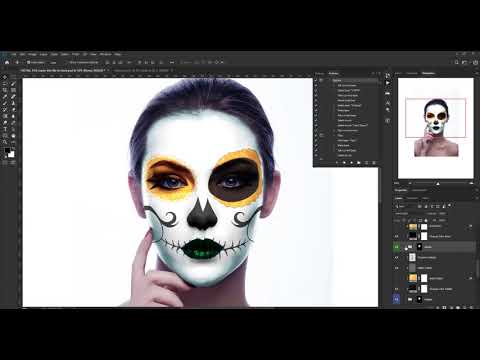Toggle visibility of the gray-thumbnail layer
Viewport: 480px width, 360px height.
tap(397, 268)
